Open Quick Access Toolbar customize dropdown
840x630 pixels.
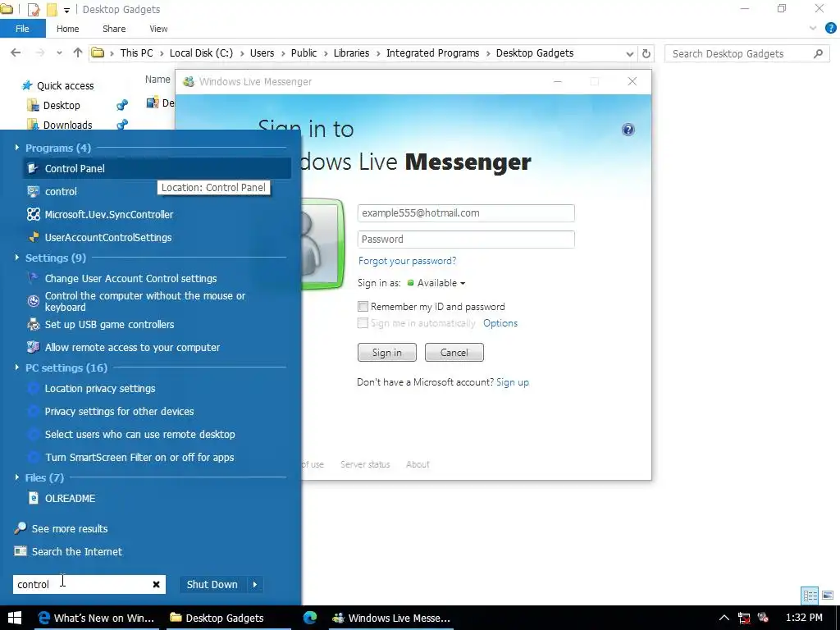click(x=66, y=10)
